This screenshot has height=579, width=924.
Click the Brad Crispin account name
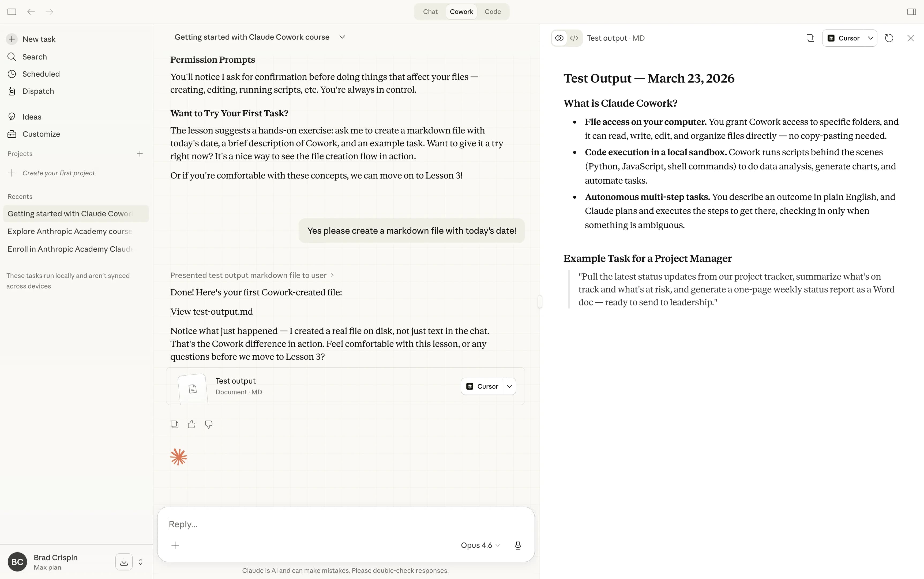[x=55, y=557]
